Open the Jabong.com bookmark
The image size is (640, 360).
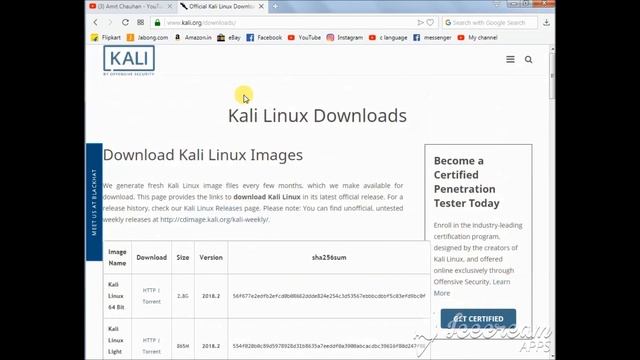pyautogui.click(x=148, y=38)
